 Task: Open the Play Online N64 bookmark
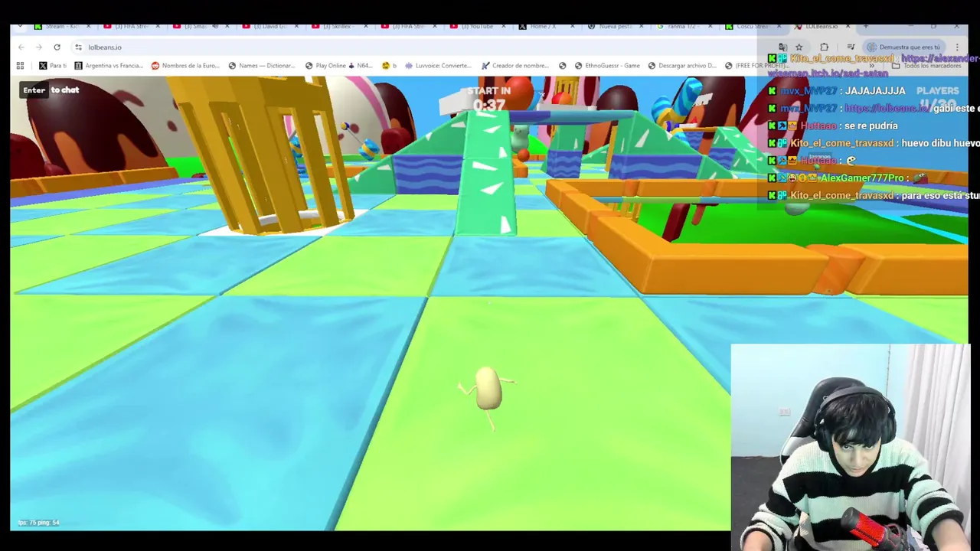click(x=339, y=66)
